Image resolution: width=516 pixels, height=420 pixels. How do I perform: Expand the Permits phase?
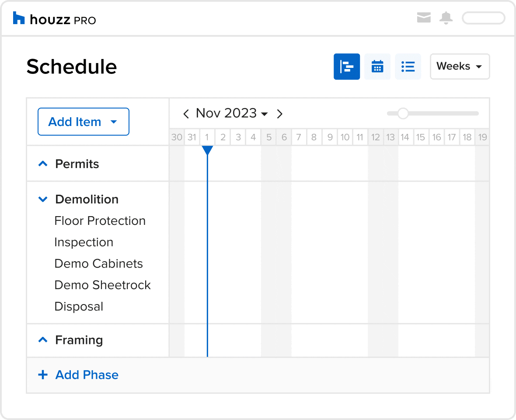point(43,164)
